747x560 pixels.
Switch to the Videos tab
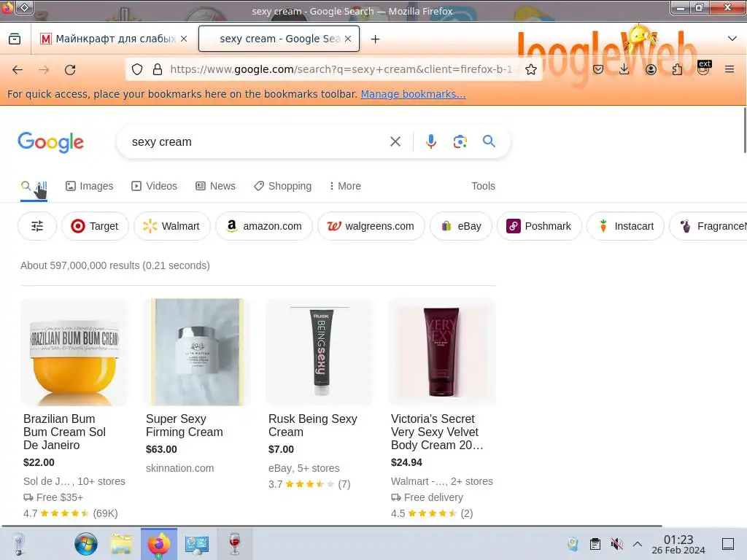tap(155, 186)
